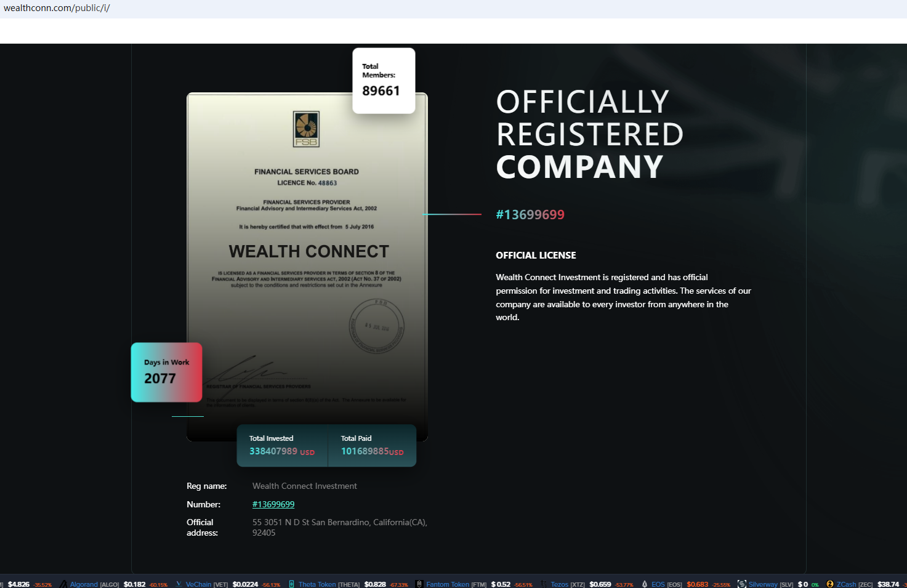
Task: Click the WEALTH CONNECT title on certificate
Action: (308, 251)
